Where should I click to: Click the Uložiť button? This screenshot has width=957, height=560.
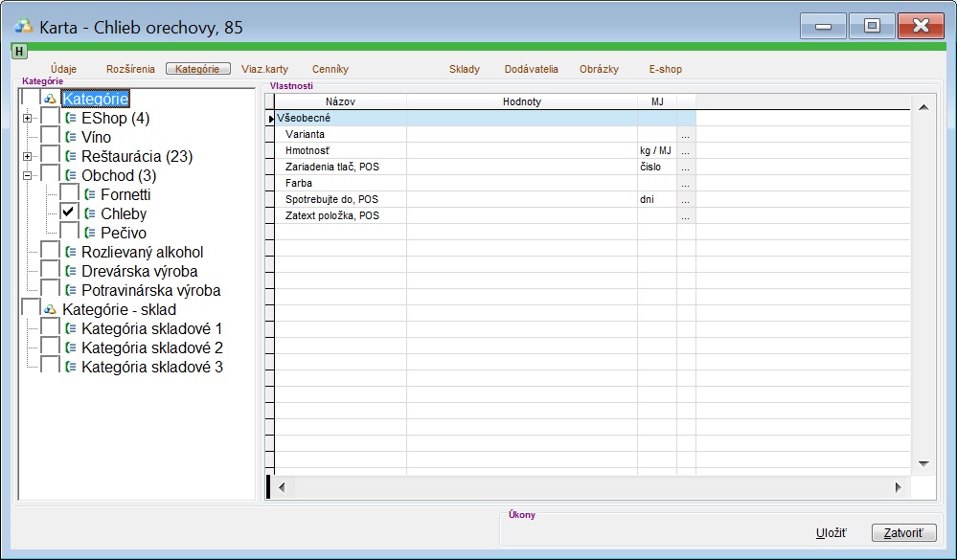click(x=830, y=533)
